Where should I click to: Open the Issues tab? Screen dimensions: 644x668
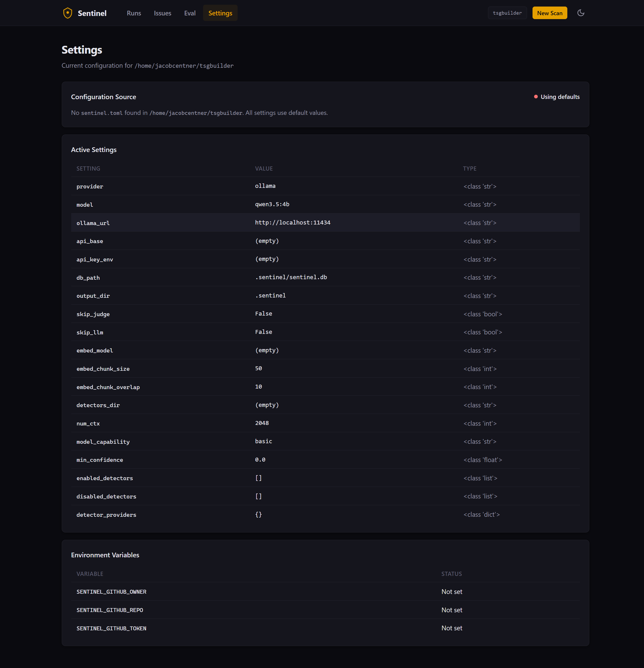point(163,13)
